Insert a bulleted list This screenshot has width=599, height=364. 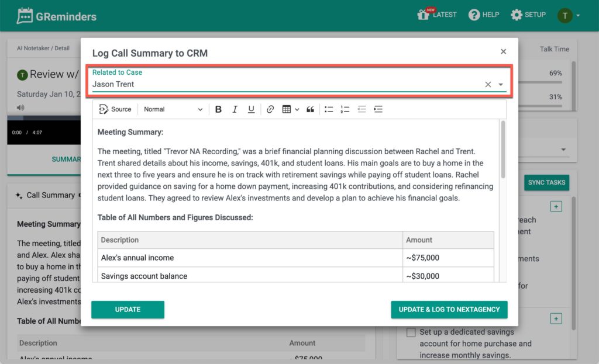point(329,109)
